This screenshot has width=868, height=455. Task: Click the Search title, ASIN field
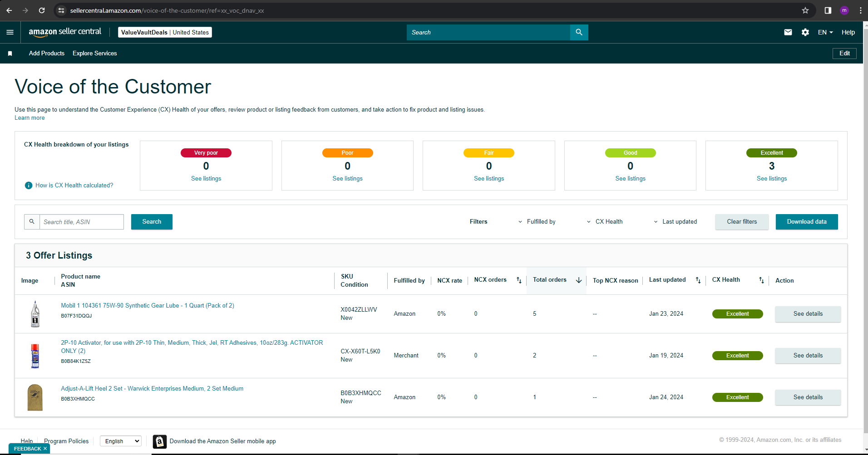click(82, 222)
